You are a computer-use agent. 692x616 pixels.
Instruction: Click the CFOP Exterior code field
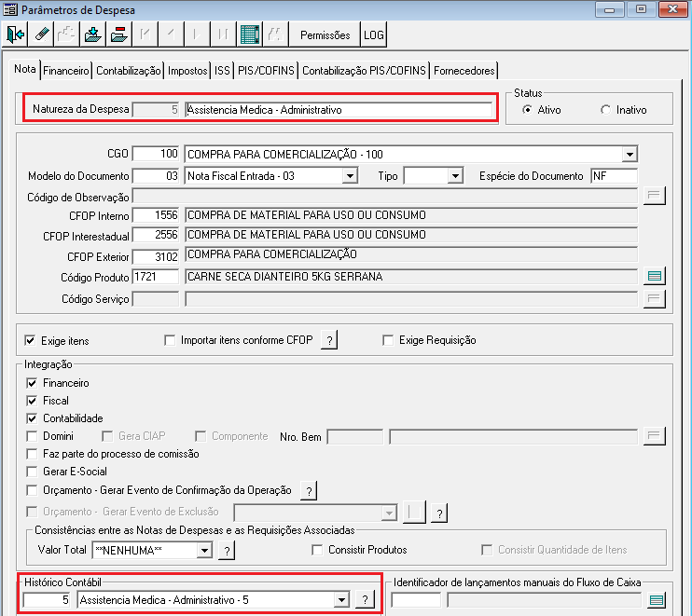pyautogui.click(x=156, y=256)
